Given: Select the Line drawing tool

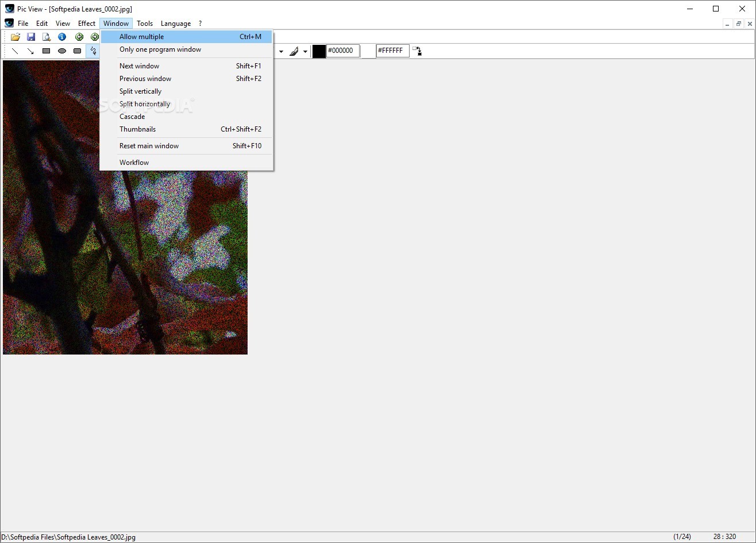Looking at the screenshot, I should [x=16, y=51].
